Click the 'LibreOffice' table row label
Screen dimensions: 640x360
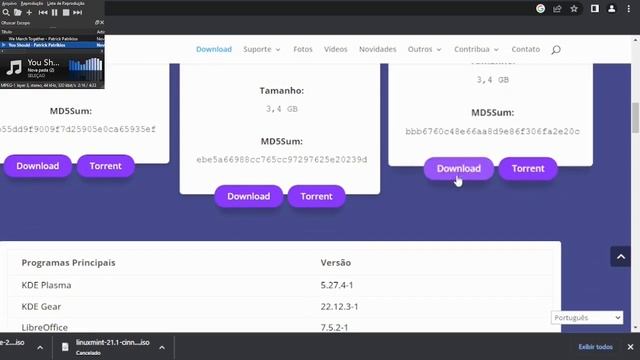(x=45, y=327)
